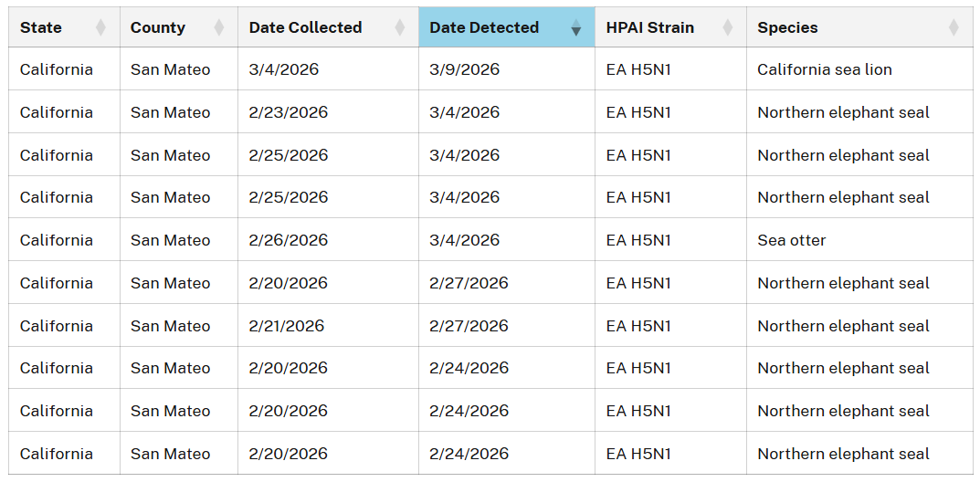Click the 2/26/2026 collected date cell
This screenshot has width=980, height=482.
click(328, 240)
